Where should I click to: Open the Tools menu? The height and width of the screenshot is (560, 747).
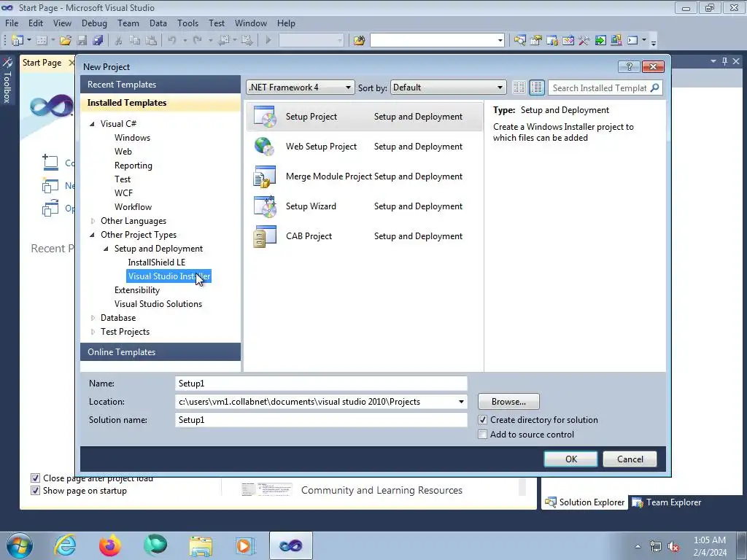coord(187,23)
